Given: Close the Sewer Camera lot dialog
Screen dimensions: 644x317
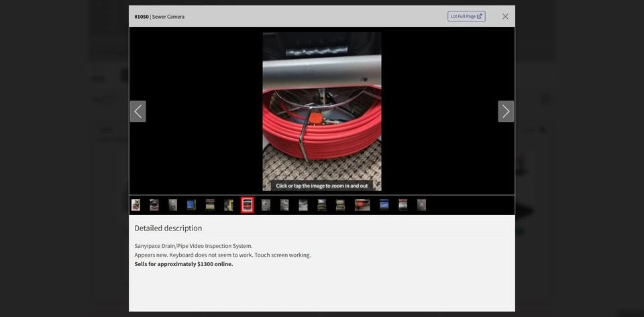Looking at the screenshot, I should 505,17.
